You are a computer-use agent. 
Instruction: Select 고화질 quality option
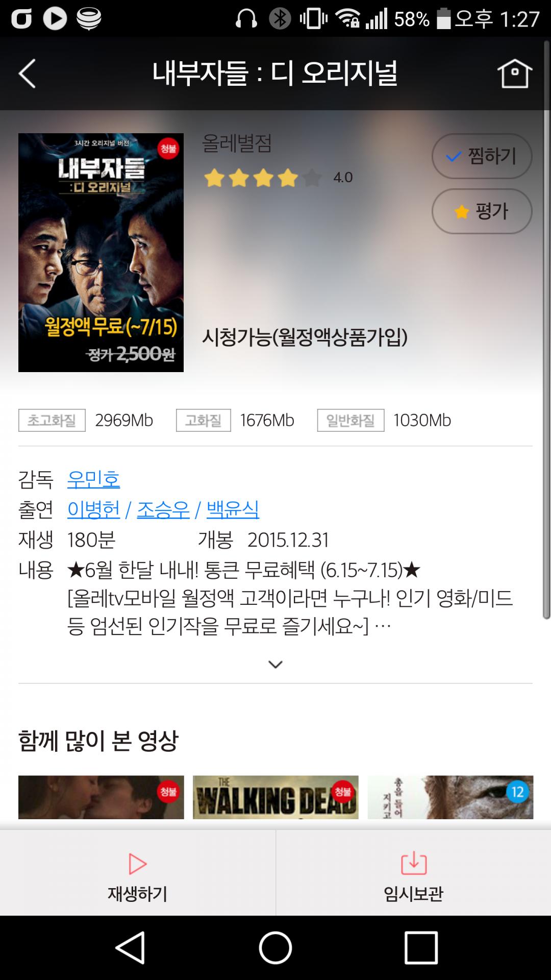tap(203, 420)
